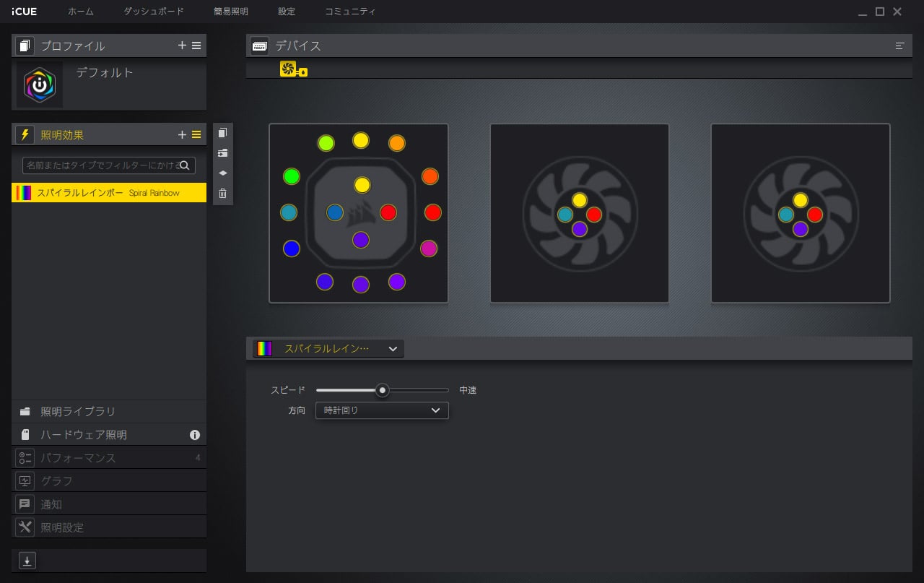Select the teal LED on the right fan

[x=786, y=215]
